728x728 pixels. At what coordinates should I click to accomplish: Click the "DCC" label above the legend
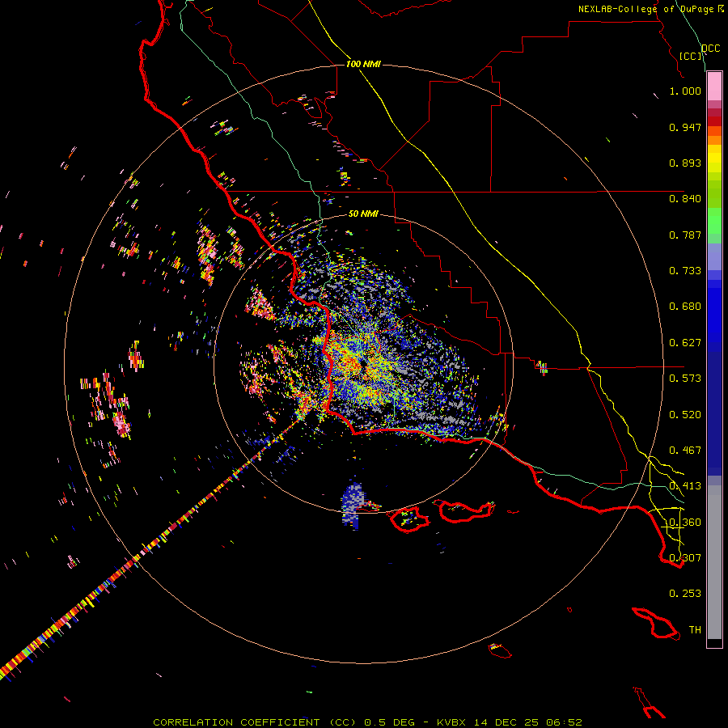pyautogui.click(x=711, y=49)
